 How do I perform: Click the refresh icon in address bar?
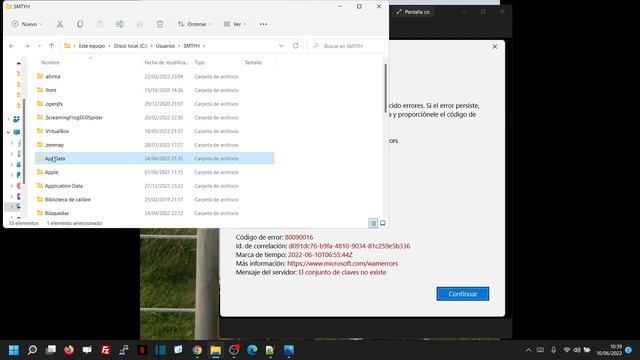(296, 46)
